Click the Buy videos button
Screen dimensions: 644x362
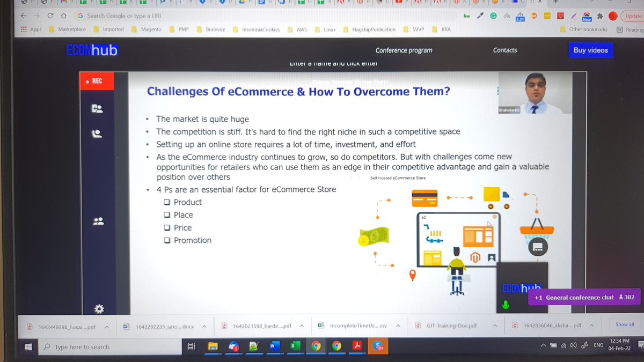(x=591, y=50)
